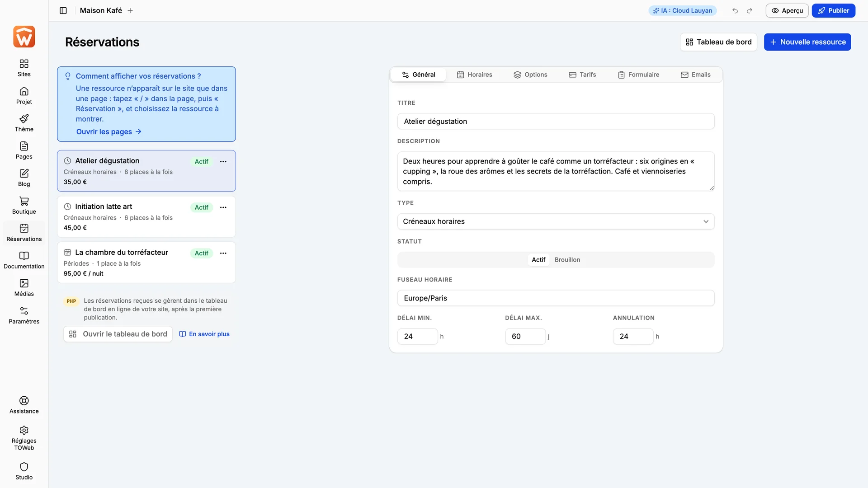868x488 pixels.
Task: Set status to Brouillon
Action: click(x=567, y=260)
